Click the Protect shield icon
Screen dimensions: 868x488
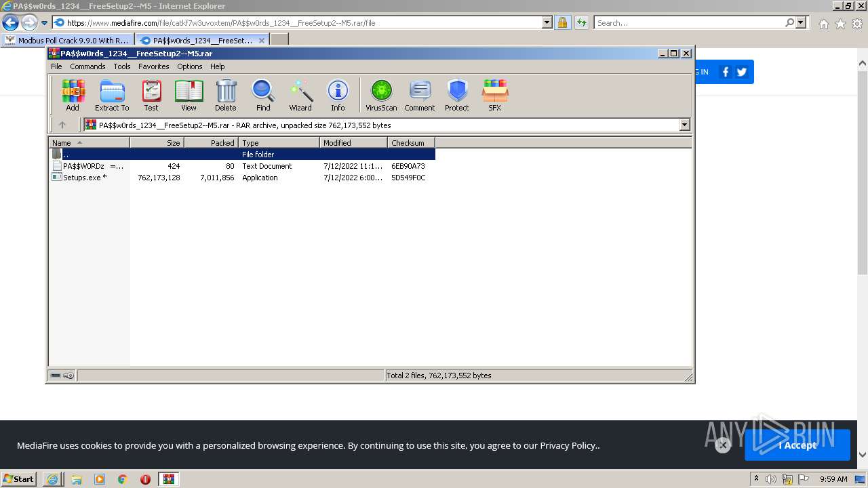tap(457, 96)
